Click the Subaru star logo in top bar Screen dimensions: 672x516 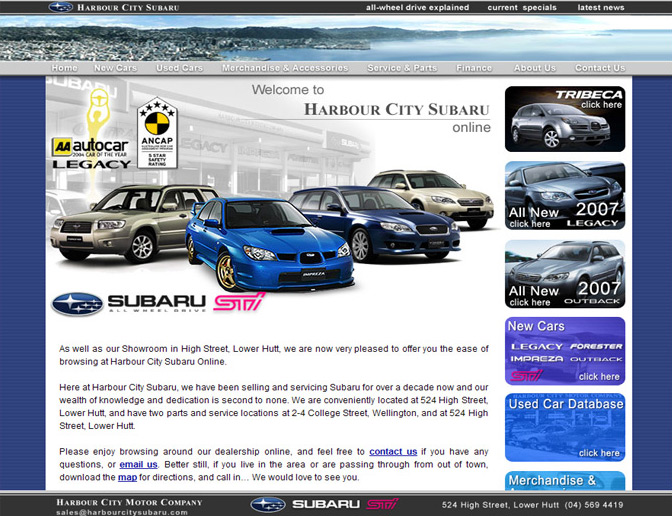[61, 7]
